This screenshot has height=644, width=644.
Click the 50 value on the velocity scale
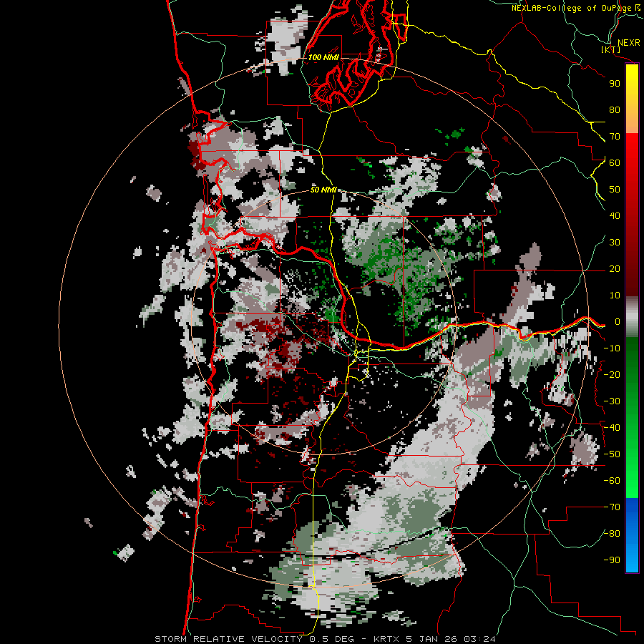(615, 190)
